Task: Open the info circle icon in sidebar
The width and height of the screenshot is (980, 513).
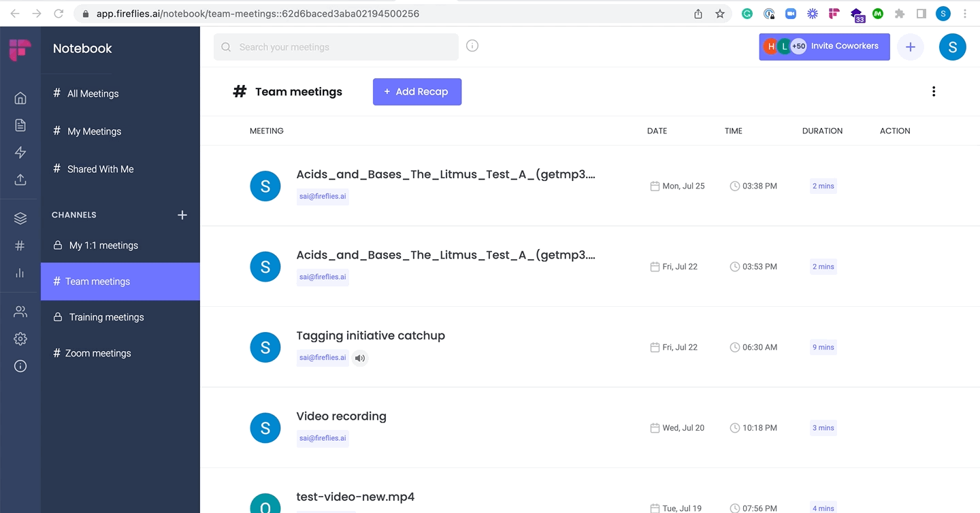Action: click(20, 366)
